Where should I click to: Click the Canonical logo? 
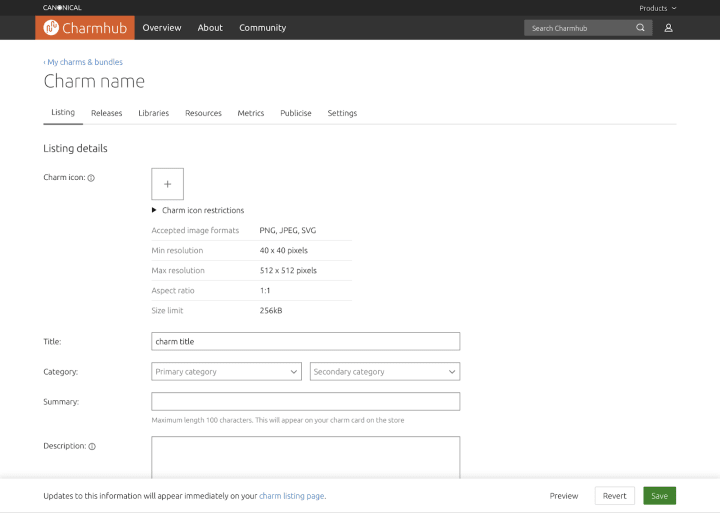tap(62, 7)
